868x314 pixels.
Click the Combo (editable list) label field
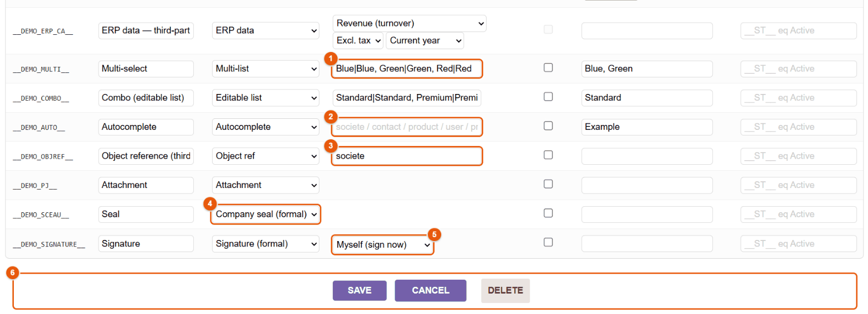146,98
